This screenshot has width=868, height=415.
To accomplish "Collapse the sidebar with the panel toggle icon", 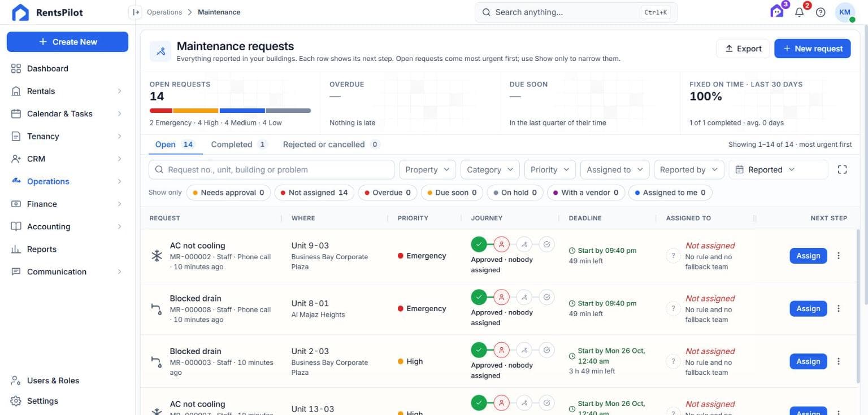I will coord(136,12).
